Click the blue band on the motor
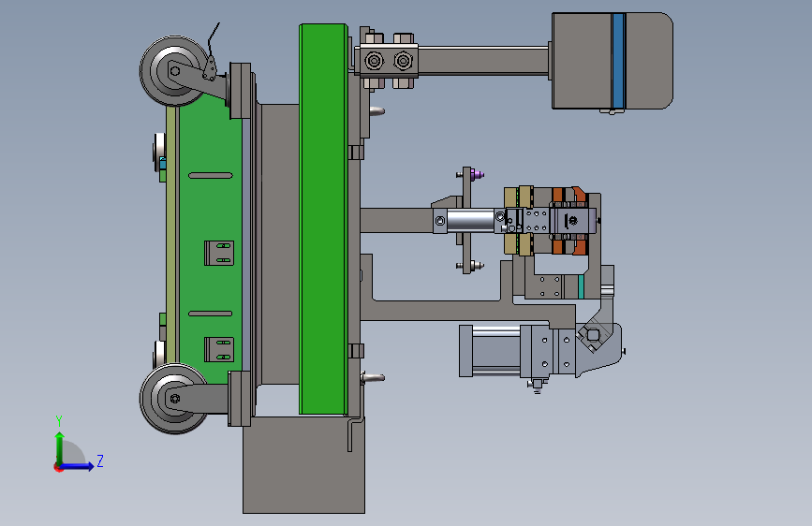The image size is (812, 526). click(618, 61)
